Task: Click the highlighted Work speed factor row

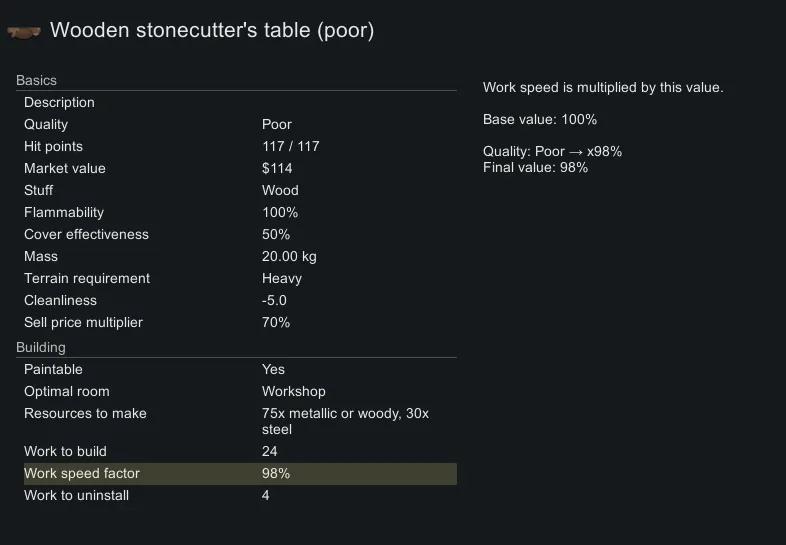Action: coord(236,473)
